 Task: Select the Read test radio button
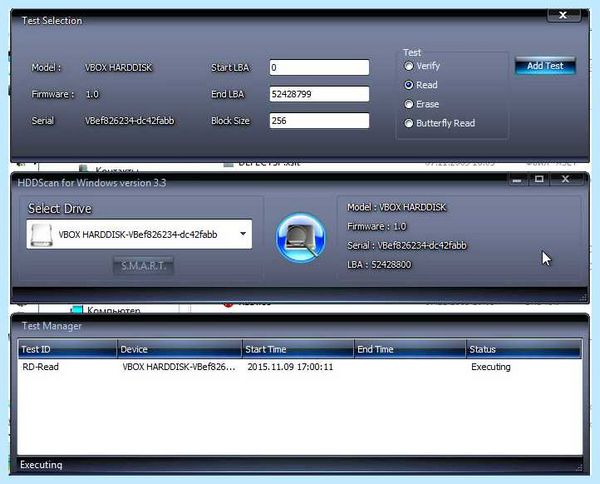[409, 85]
